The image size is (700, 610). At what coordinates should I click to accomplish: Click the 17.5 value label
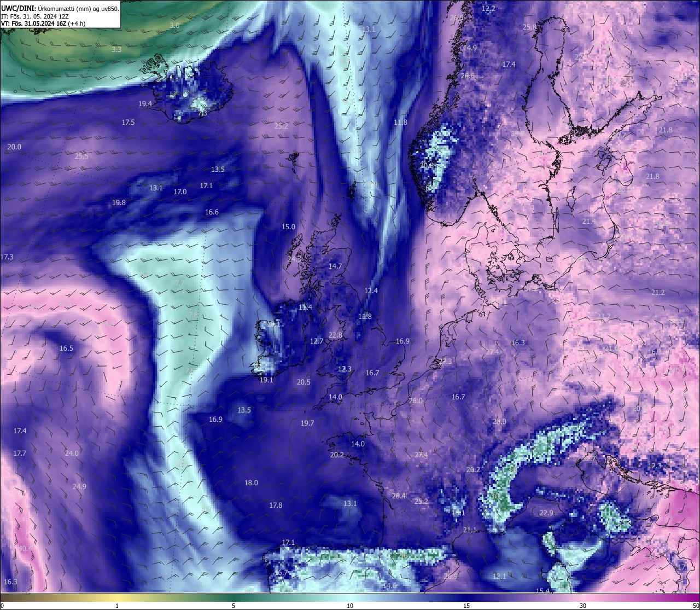point(128,122)
